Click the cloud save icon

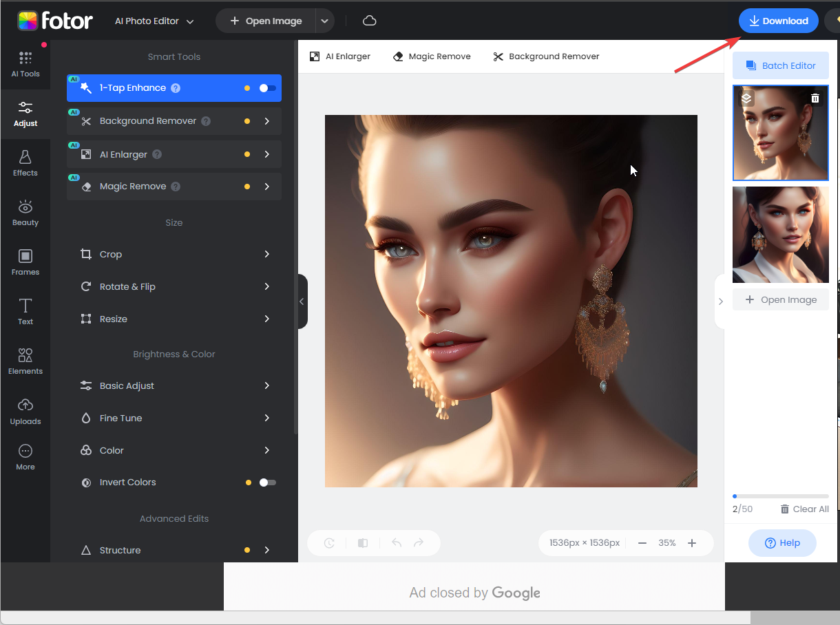tap(369, 21)
